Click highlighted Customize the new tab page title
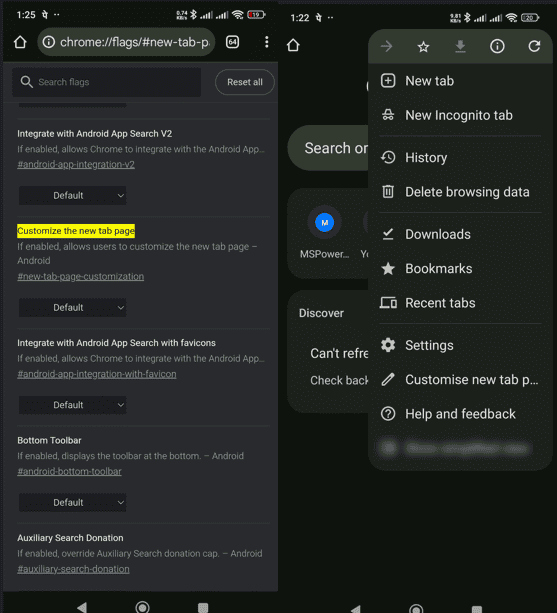This screenshot has width=557, height=613. click(x=76, y=231)
